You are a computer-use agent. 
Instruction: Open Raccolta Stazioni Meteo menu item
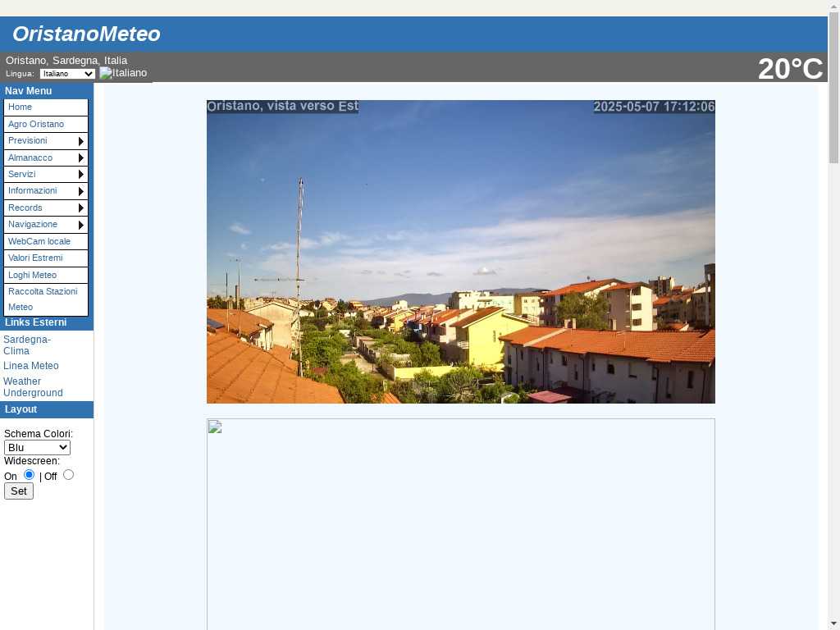pos(46,299)
